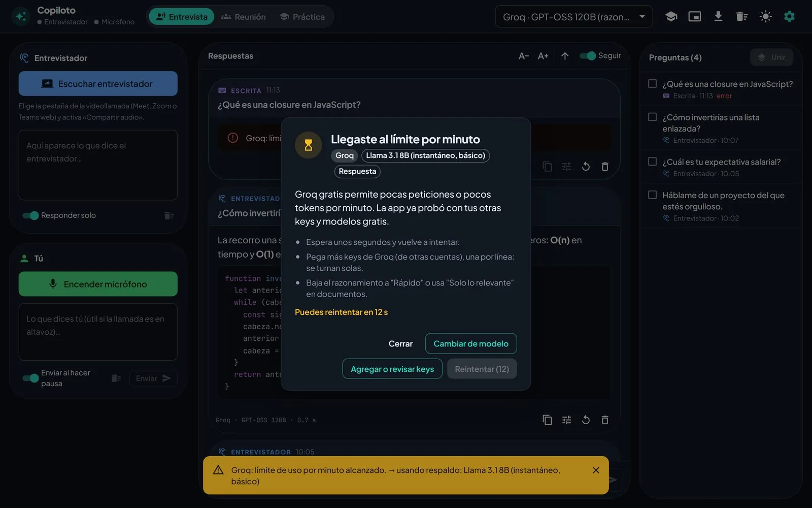The height and width of the screenshot is (508, 812).
Task: Toggle Responder solo switch
Action: (30, 216)
